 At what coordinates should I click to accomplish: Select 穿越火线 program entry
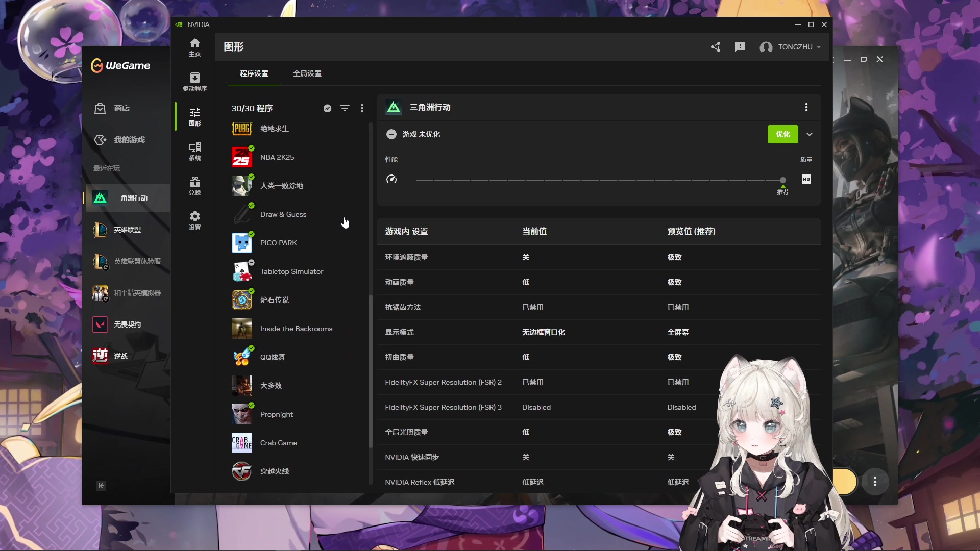click(x=298, y=471)
